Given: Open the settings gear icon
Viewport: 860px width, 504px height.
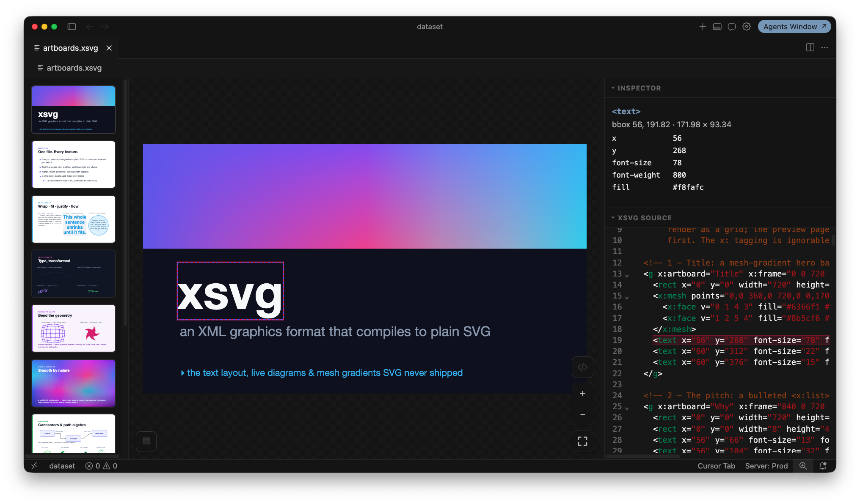Looking at the screenshot, I should click(747, 27).
